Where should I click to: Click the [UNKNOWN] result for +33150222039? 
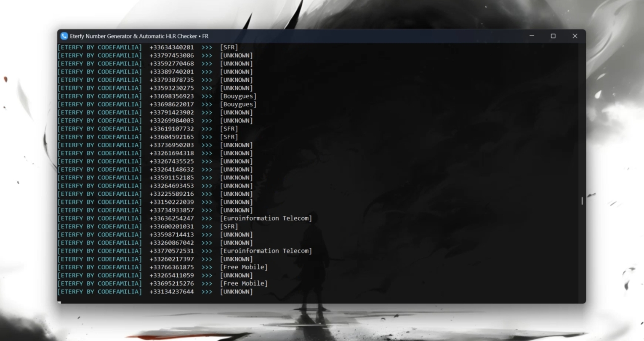point(236,202)
